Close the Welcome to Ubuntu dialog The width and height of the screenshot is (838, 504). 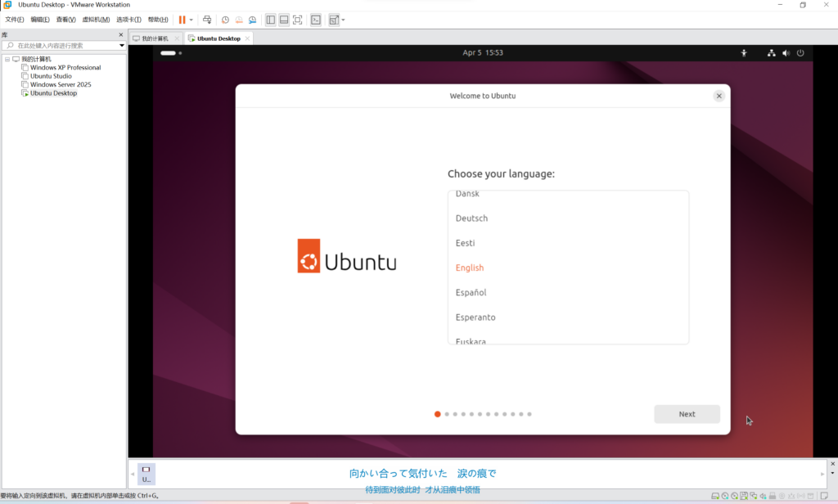[x=719, y=96]
